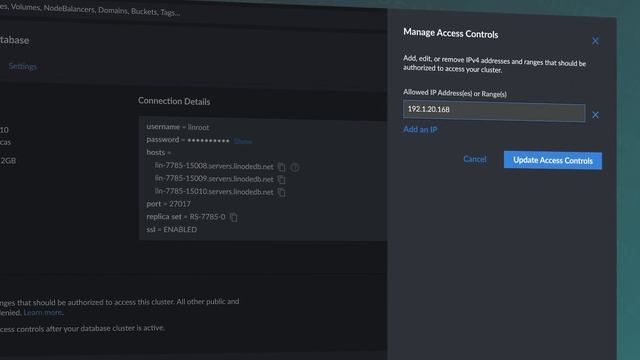
Task: Select the 'username = linroot' text
Action: [178, 127]
